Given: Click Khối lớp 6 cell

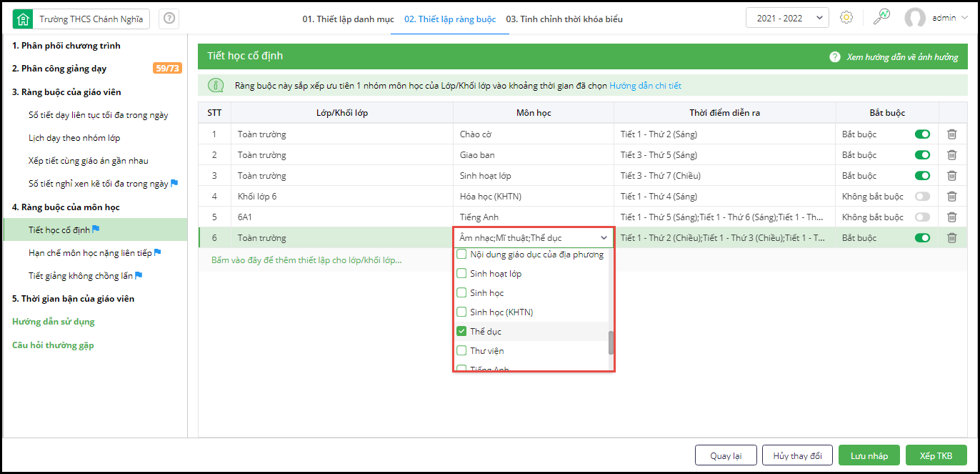Looking at the screenshot, I should 342,197.
